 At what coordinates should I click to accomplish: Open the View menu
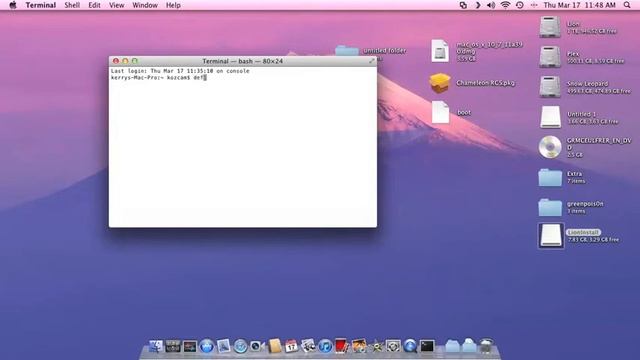coord(116,5)
